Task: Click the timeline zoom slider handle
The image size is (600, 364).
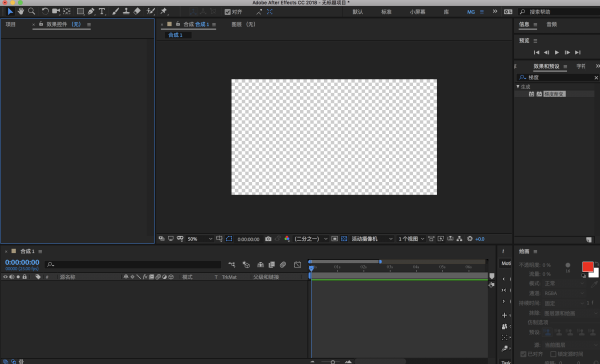Action: 333,362
